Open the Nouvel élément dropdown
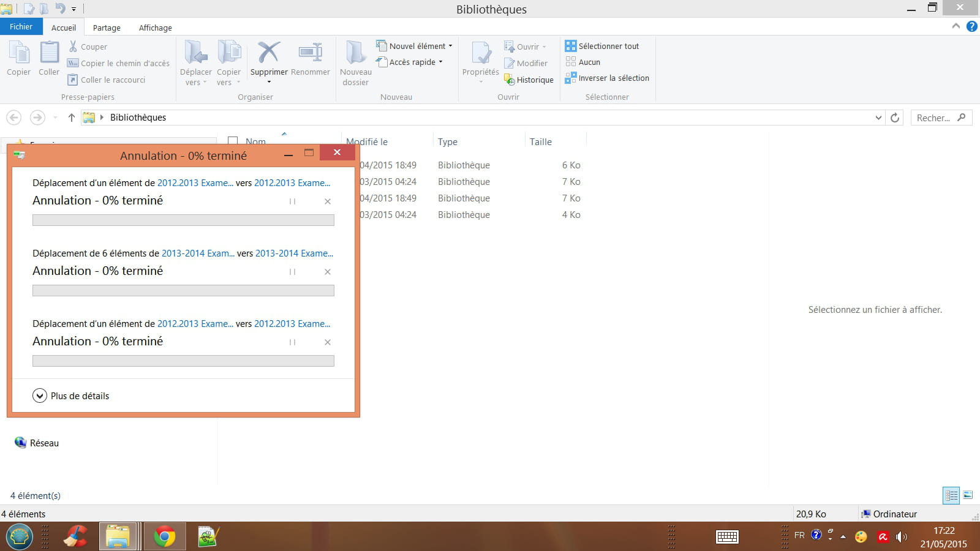980x551 pixels. 415,46
